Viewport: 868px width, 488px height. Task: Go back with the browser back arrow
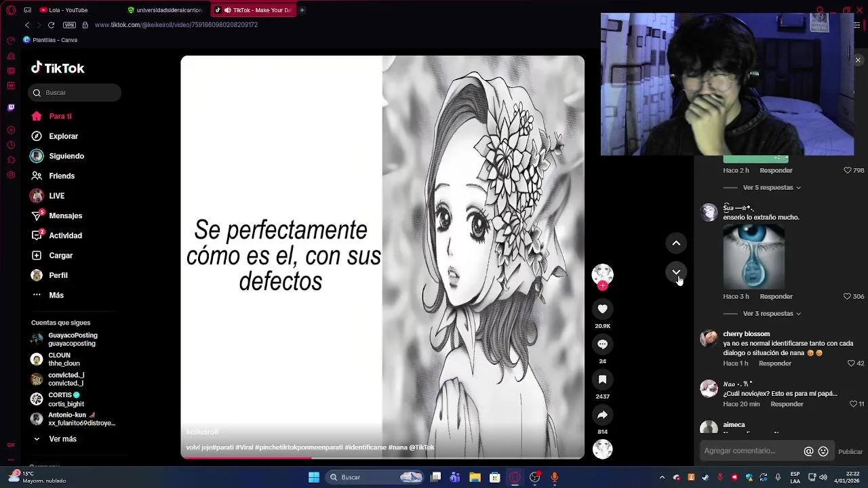coord(27,25)
